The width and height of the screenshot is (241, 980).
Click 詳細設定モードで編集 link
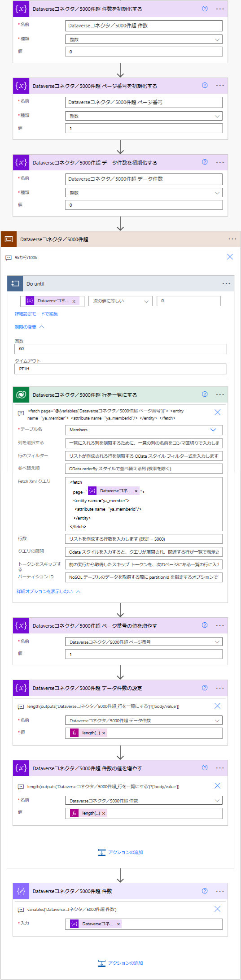tap(36, 314)
